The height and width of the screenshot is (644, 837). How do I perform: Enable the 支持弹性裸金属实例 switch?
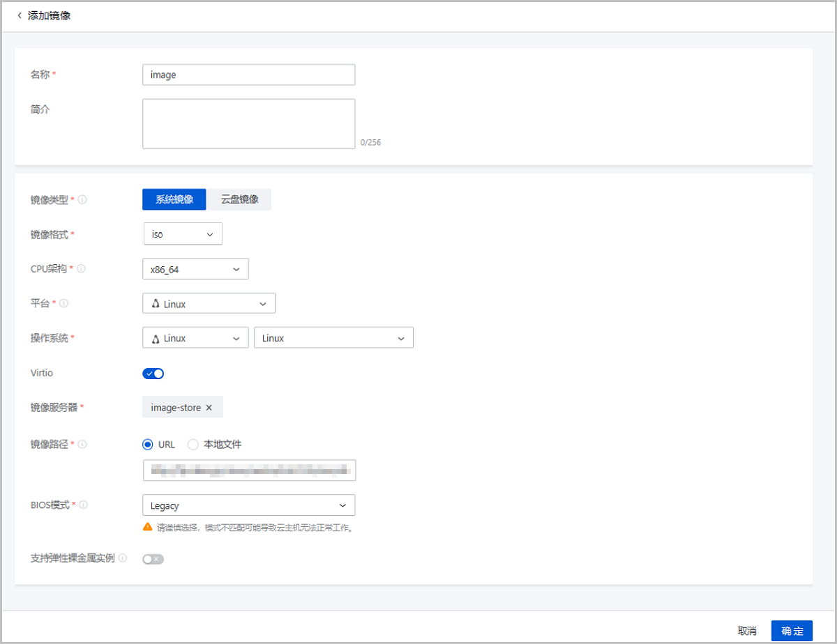153,559
